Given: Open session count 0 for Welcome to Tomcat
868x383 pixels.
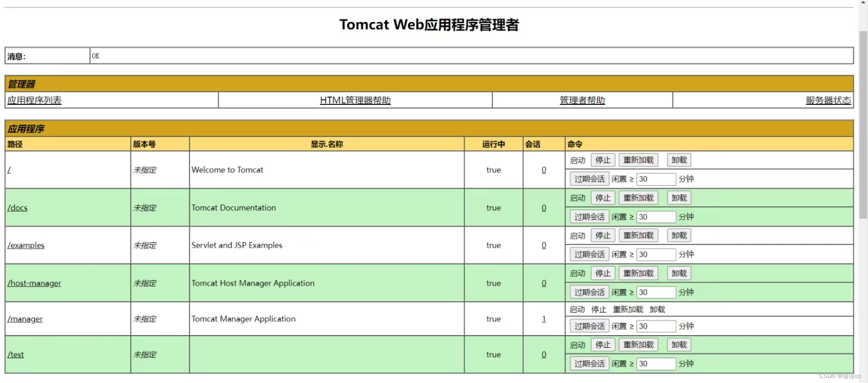Looking at the screenshot, I should click(x=544, y=170).
